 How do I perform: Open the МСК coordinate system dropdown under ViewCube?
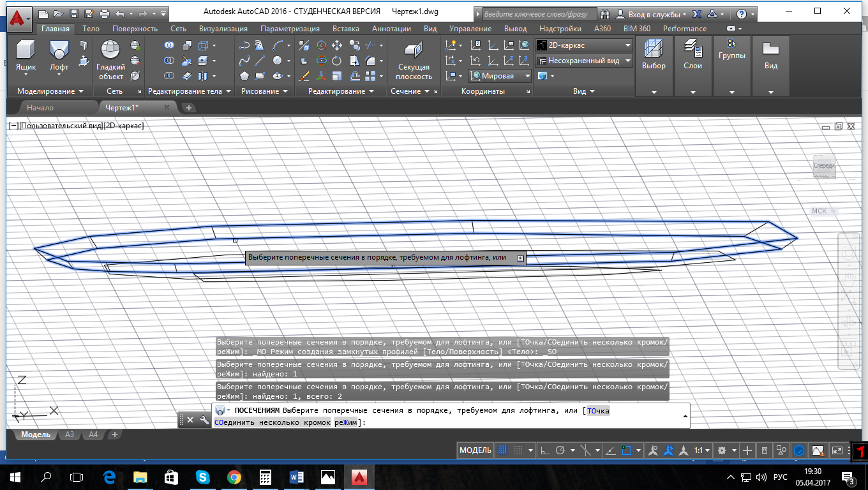pos(823,211)
